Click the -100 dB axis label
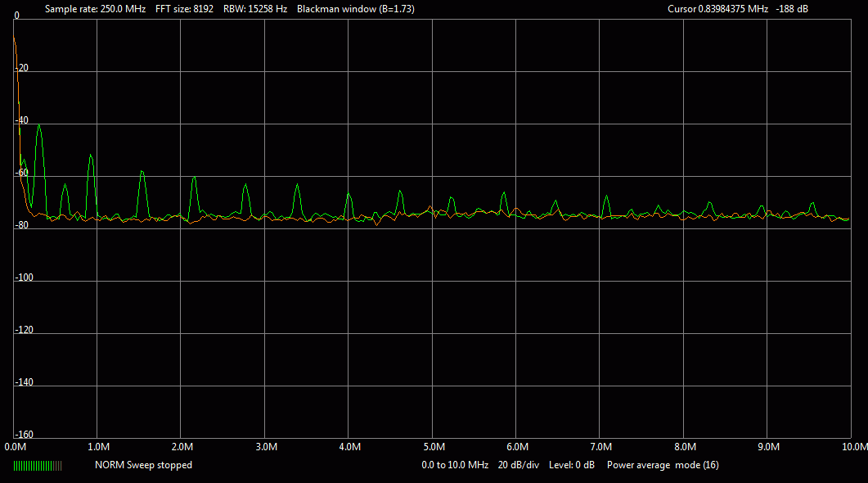Screen dimensions: 868x483 pos(25,278)
